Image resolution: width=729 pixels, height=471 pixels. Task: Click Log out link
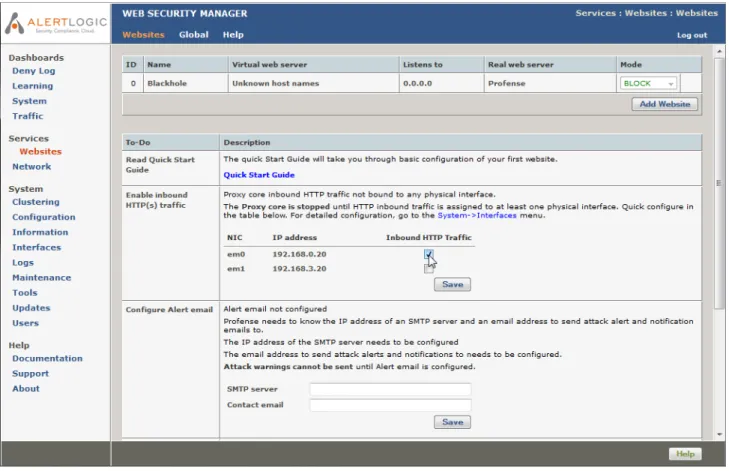pyautogui.click(x=692, y=35)
